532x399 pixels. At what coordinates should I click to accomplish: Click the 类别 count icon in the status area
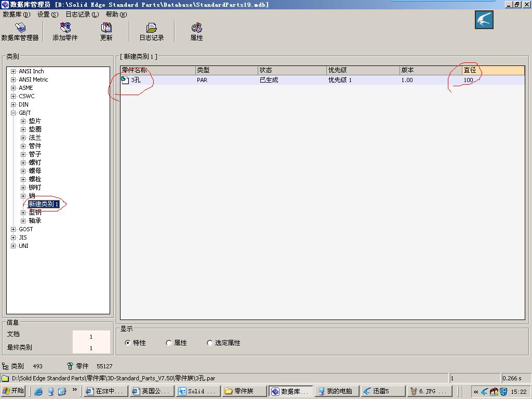point(5,366)
